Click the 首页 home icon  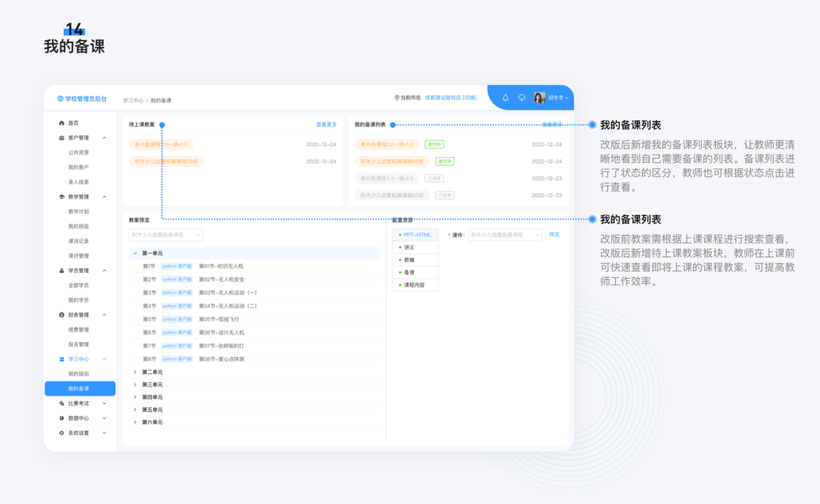tap(61, 123)
